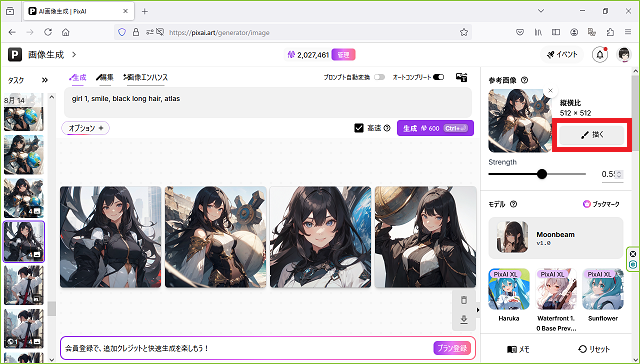The width and height of the screenshot is (640, 364).
Task: Select the Moonbeam v1.0 model card
Action: [x=556, y=238]
